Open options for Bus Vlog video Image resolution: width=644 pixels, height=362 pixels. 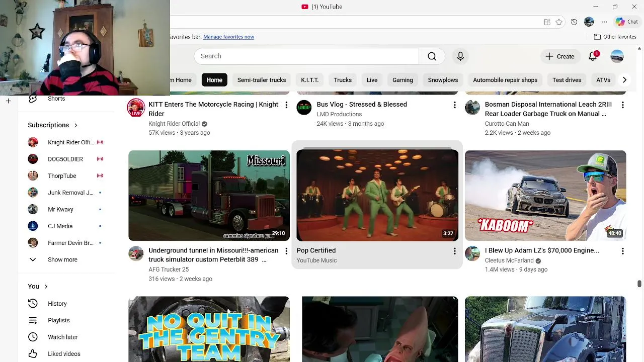click(454, 105)
